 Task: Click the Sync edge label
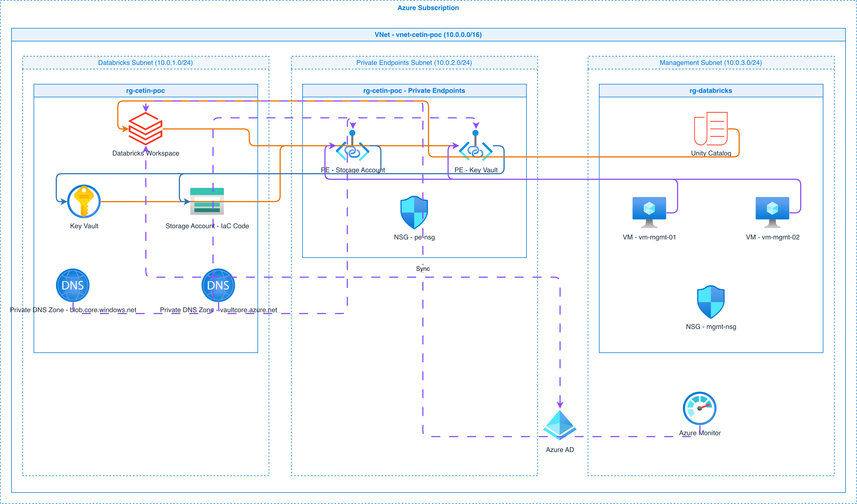click(x=423, y=269)
